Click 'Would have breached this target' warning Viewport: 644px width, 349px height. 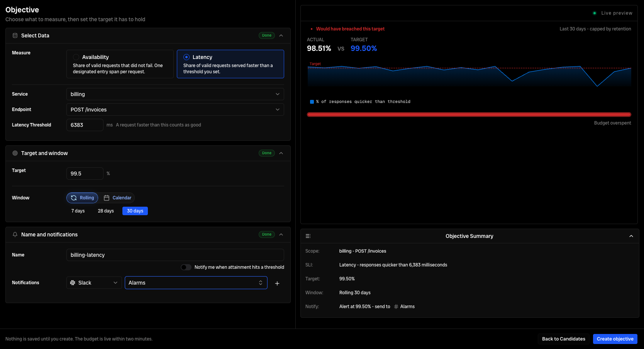(350, 29)
